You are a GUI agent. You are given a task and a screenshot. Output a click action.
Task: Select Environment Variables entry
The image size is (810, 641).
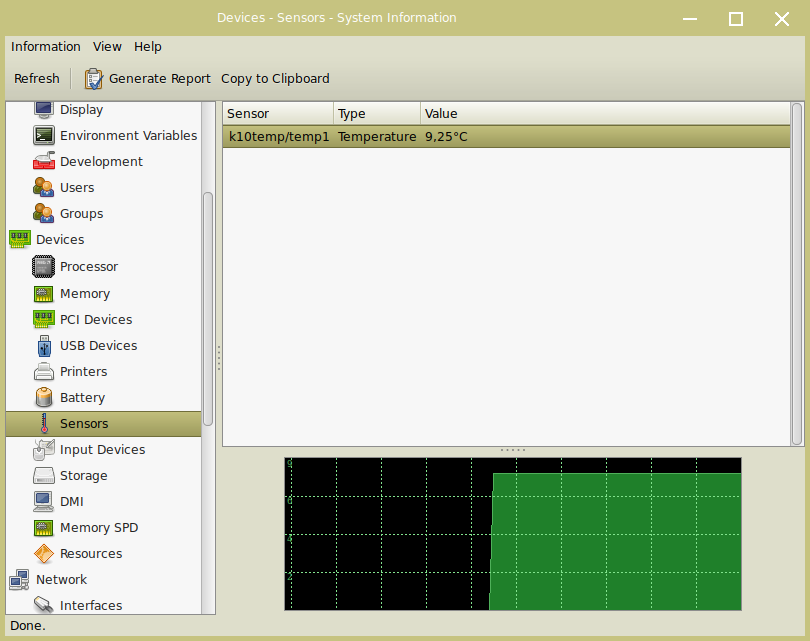pos(129,135)
